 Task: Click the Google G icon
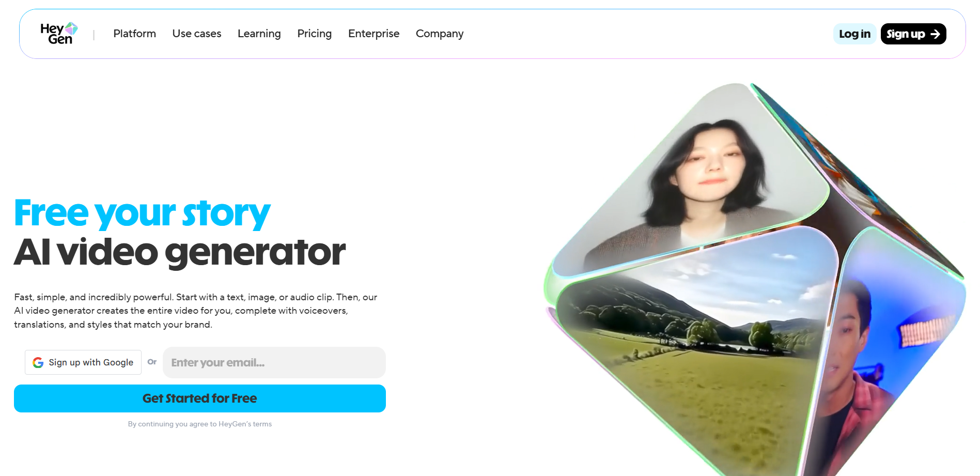tap(38, 363)
